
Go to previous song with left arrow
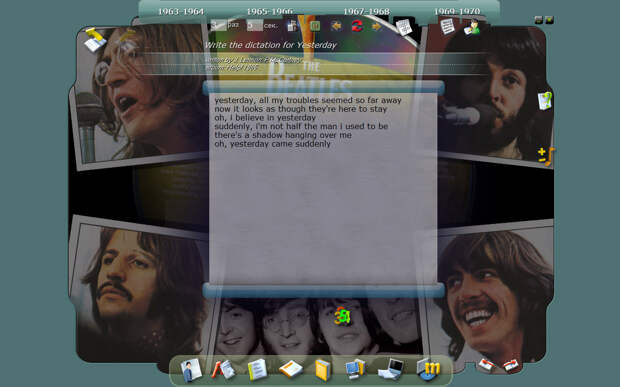pos(336,26)
